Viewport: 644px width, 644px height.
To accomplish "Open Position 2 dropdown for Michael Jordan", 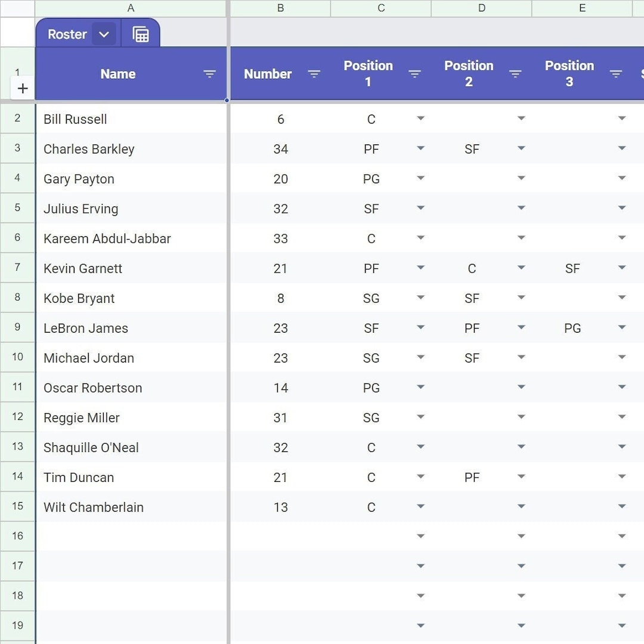I will [522, 357].
